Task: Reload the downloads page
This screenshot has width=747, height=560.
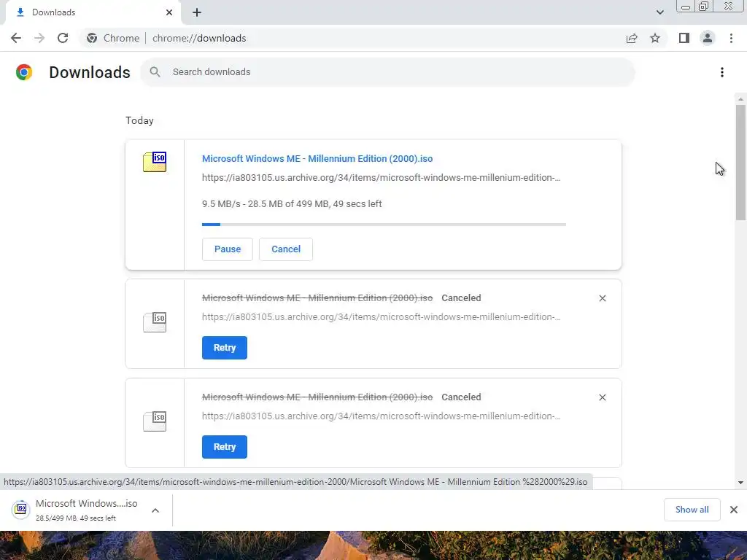Action: coord(63,38)
